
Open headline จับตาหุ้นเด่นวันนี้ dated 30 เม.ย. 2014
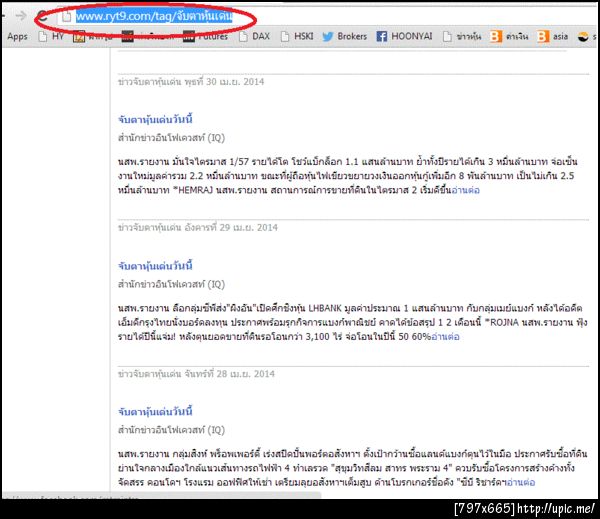coord(155,119)
